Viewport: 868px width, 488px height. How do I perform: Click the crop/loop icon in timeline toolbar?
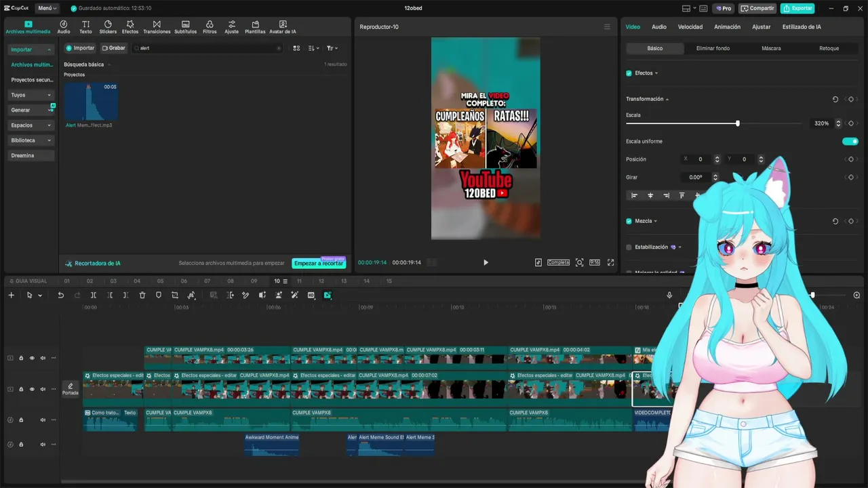[x=175, y=296]
